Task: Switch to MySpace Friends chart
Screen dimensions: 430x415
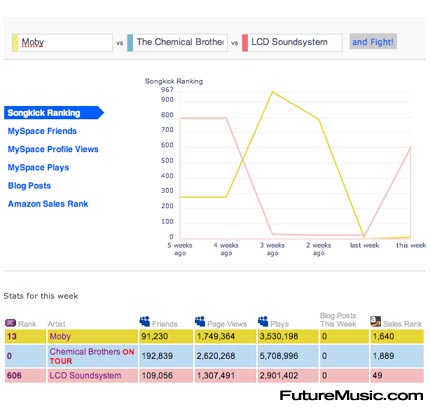Action: pyautogui.click(x=42, y=131)
